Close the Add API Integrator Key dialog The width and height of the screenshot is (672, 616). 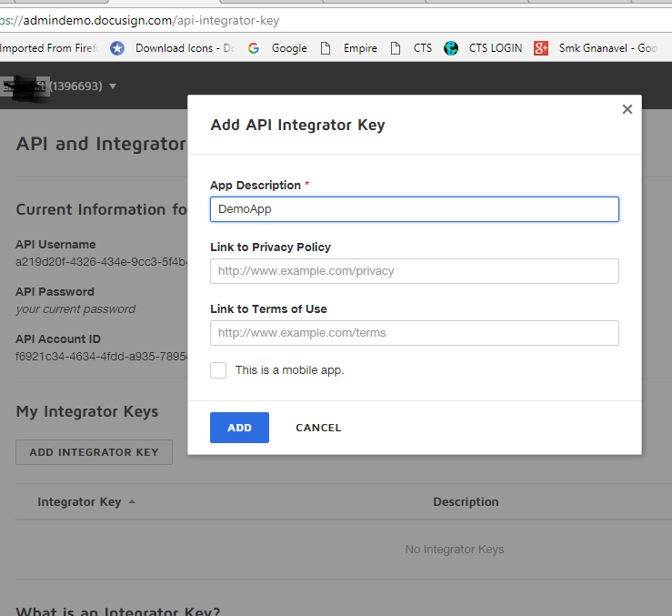[627, 109]
